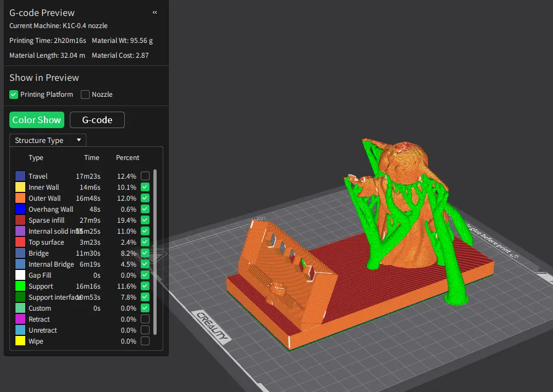The height and width of the screenshot is (392, 553).
Task: Uncheck the Outer Wall checkbox
Action: (145, 198)
